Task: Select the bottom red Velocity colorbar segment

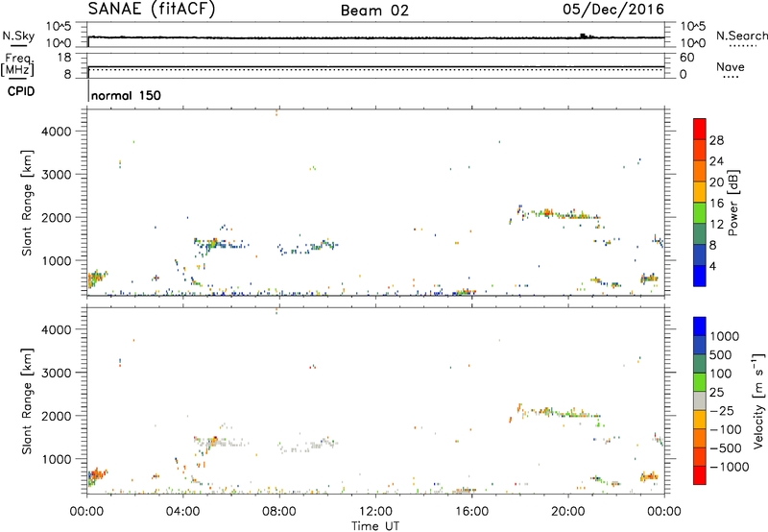Action: [700, 475]
